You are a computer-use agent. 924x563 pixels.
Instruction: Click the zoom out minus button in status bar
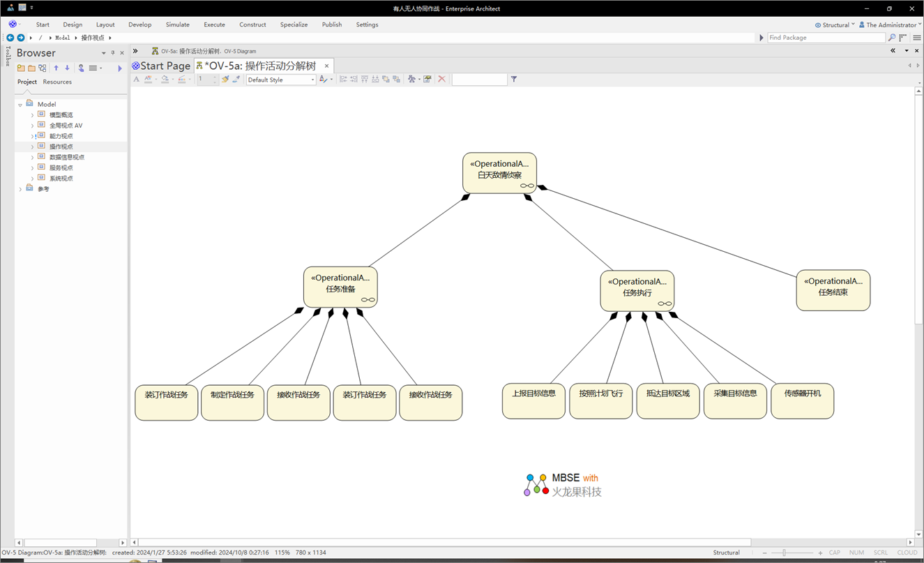tap(765, 553)
